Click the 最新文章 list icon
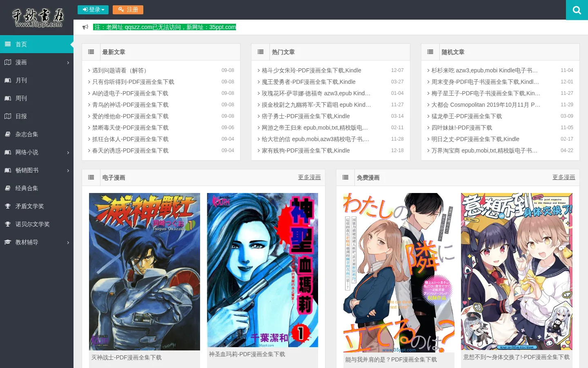 tap(91, 52)
